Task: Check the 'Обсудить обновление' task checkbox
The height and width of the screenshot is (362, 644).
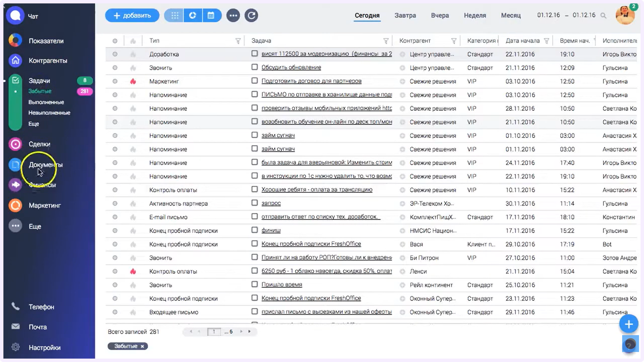Action: (254, 67)
